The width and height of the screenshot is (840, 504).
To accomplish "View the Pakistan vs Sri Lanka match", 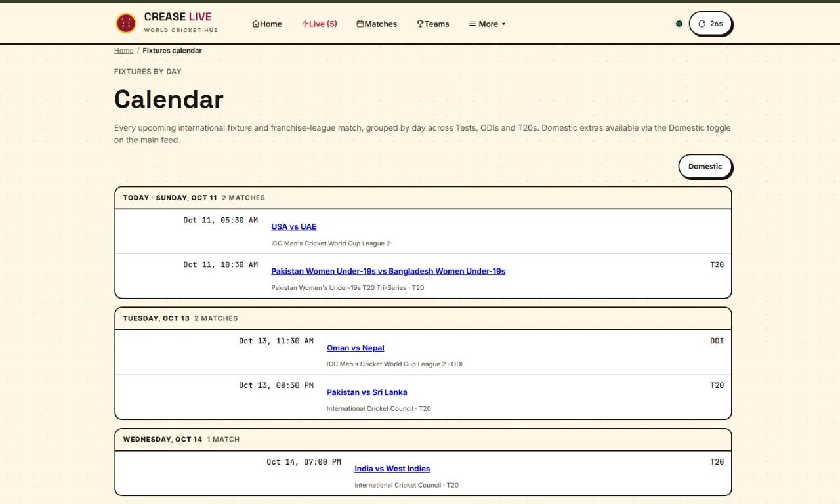I will coord(367,392).
